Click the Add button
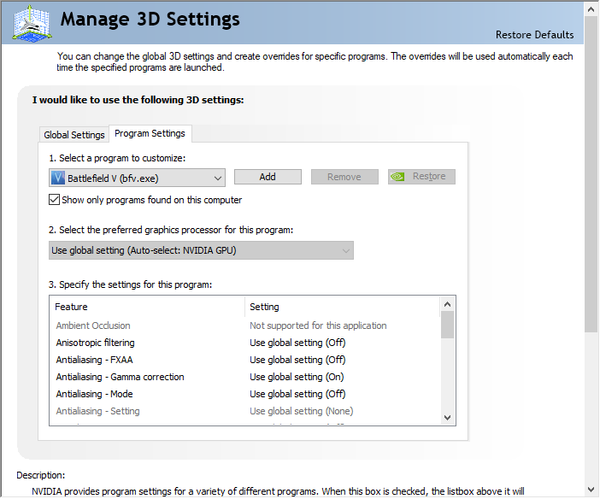The width and height of the screenshot is (600, 498). click(x=267, y=176)
